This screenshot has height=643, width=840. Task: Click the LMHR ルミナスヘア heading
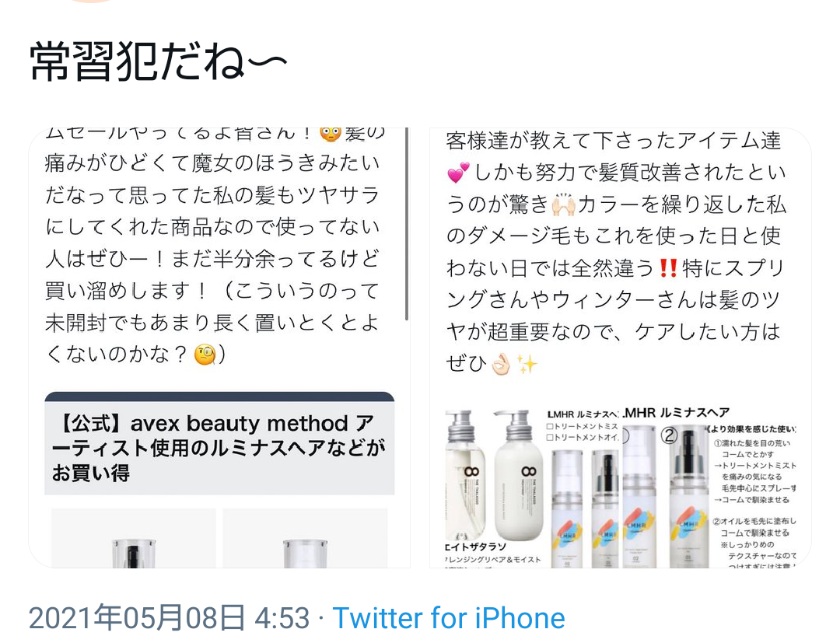tap(676, 413)
